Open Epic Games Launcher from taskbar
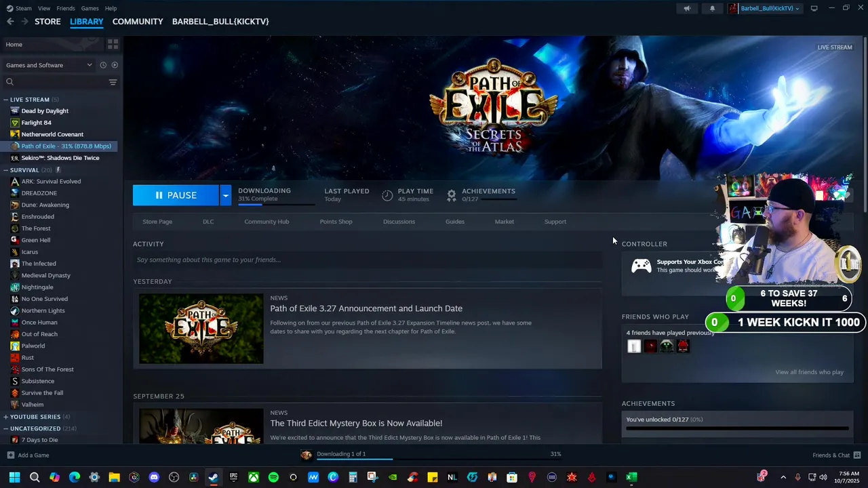The height and width of the screenshot is (488, 868). click(233, 477)
